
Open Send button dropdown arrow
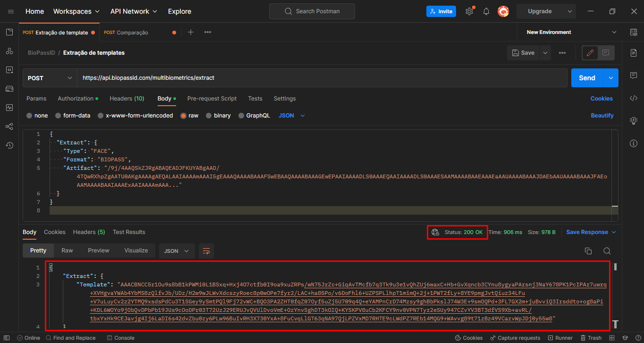[611, 78]
